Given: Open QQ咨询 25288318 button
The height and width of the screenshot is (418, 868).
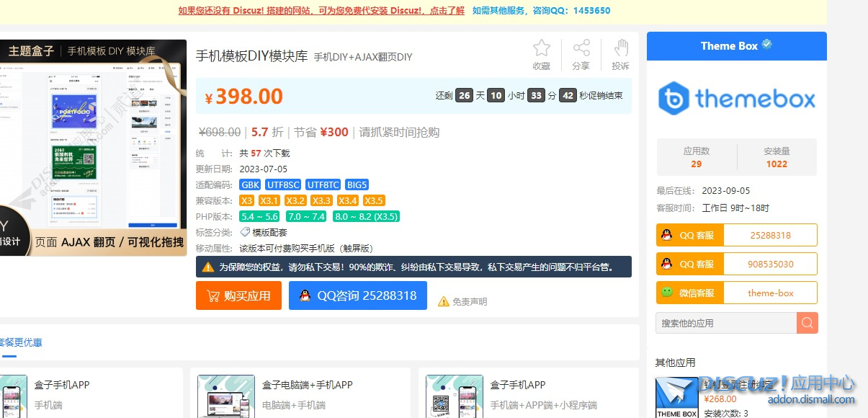Looking at the screenshot, I should coord(358,295).
